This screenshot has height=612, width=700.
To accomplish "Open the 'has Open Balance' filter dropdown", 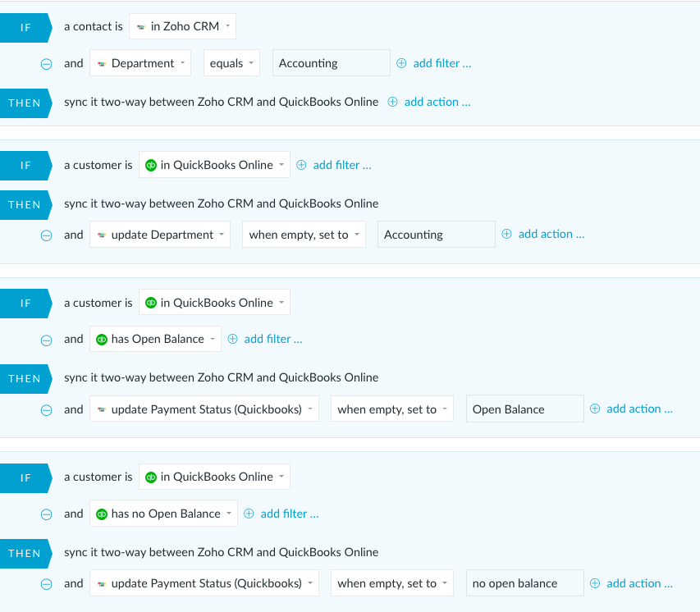I will (x=155, y=339).
